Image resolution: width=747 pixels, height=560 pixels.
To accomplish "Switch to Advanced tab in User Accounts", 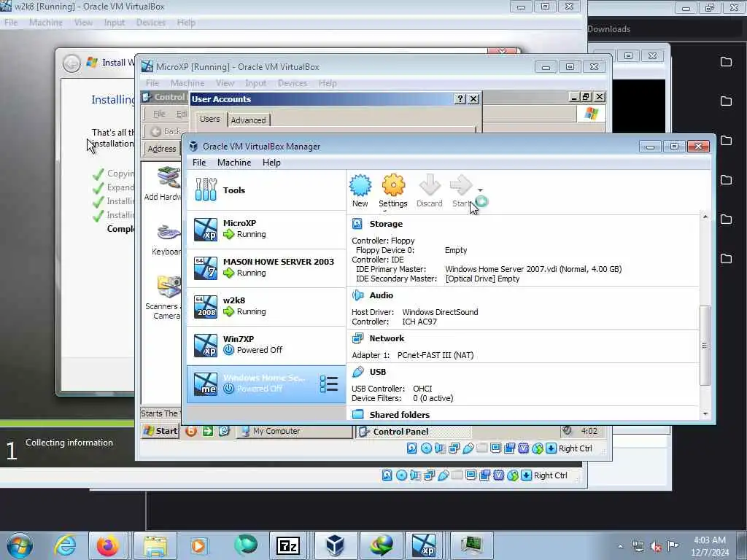I will (248, 120).
